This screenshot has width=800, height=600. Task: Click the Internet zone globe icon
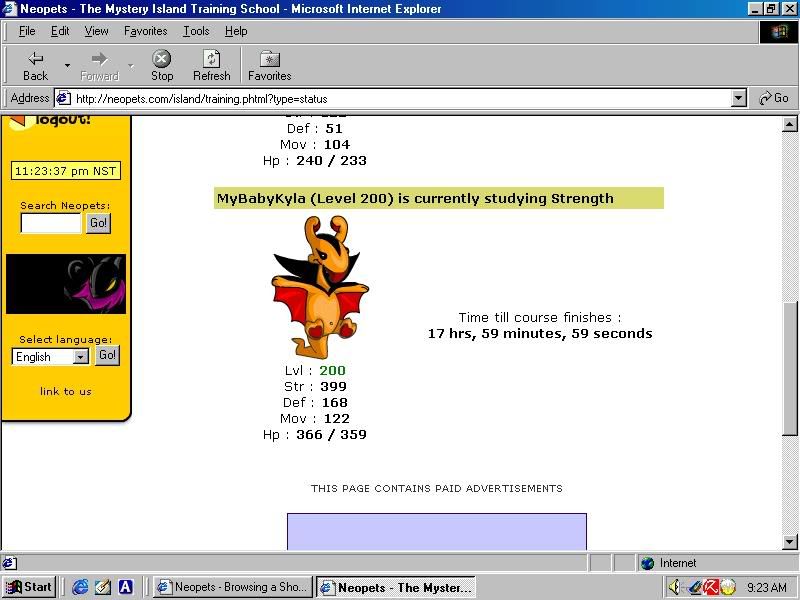click(x=647, y=563)
